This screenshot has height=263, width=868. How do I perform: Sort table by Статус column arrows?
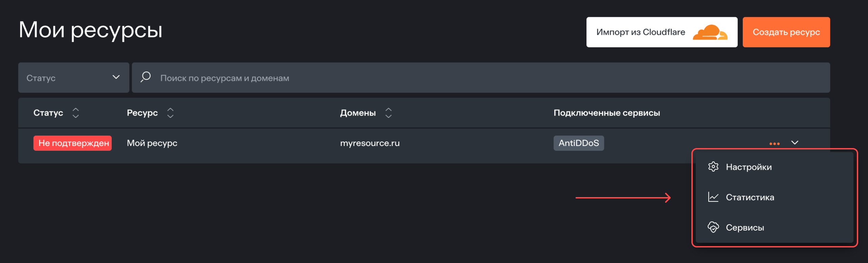[76, 113]
